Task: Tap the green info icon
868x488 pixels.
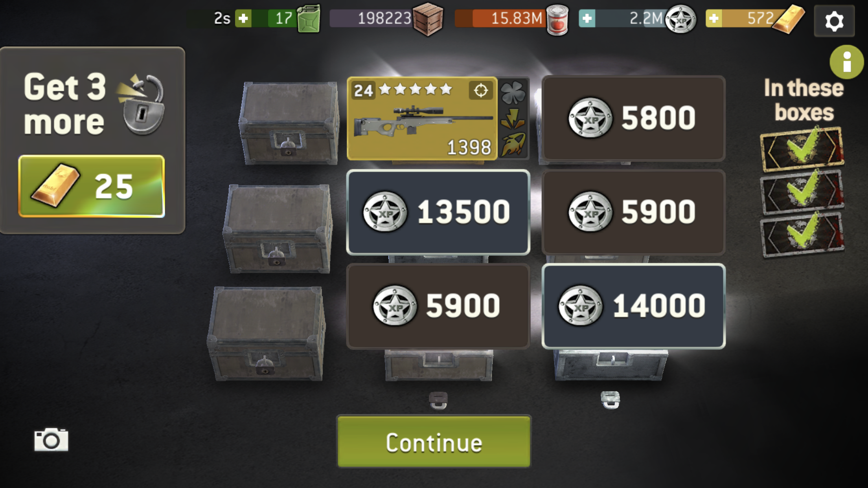Action: [x=846, y=62]
